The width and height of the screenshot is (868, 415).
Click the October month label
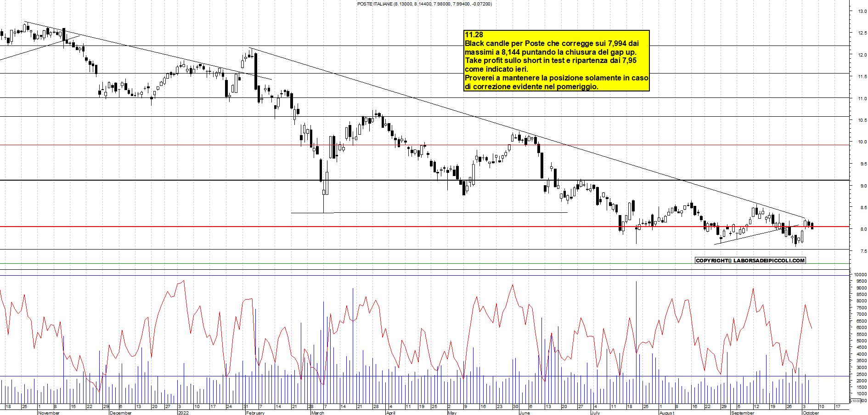811,413
